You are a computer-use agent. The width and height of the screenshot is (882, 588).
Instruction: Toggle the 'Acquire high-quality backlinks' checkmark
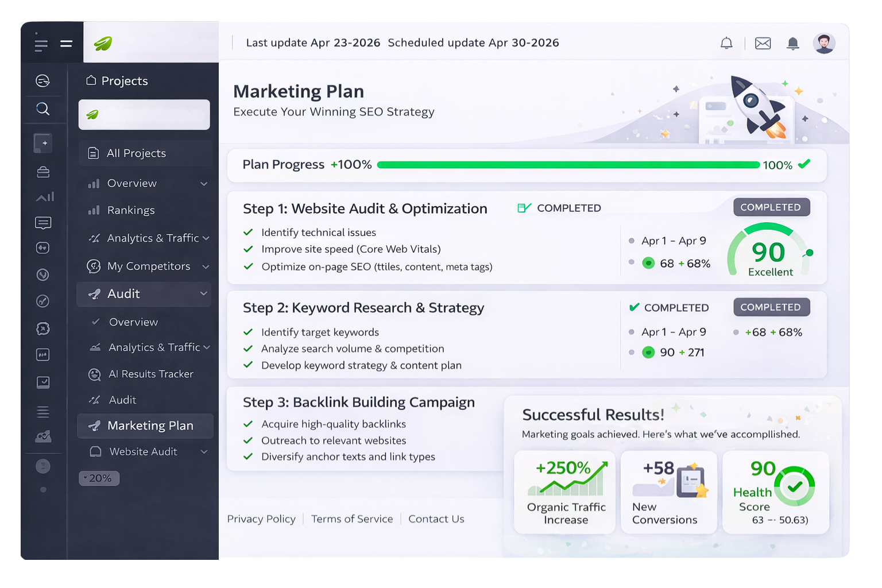pos(249,424)
